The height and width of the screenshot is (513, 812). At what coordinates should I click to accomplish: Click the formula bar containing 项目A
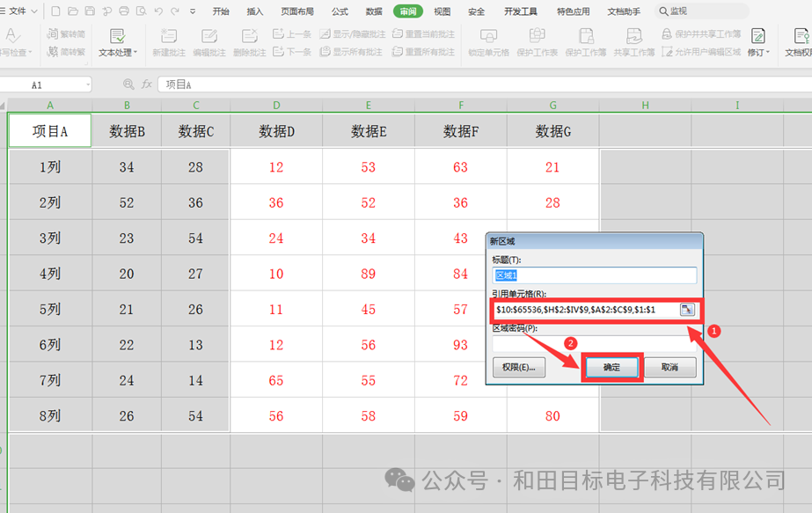(x=485, y=84)
